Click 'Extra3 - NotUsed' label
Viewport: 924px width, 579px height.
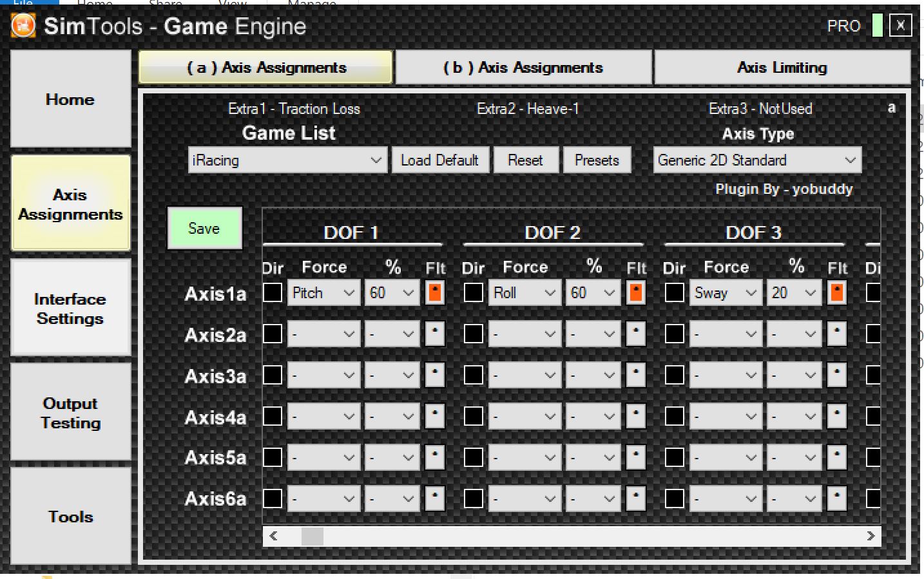tap(760, 109)
